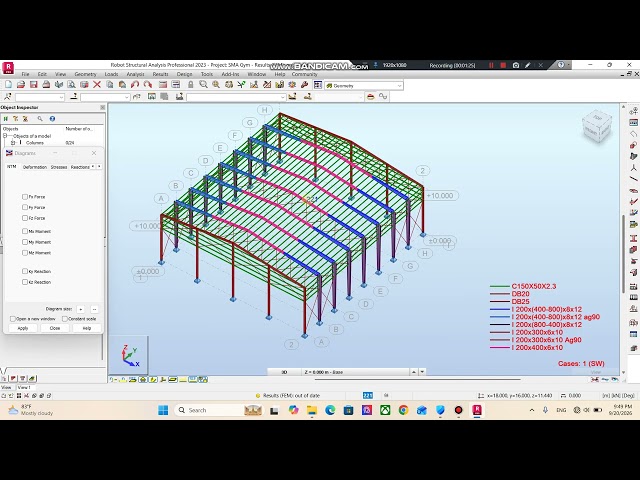This screenshot has height=480, width=640.
Task: Click the node selection icon on second toolbar
Action: pos(7,97)
